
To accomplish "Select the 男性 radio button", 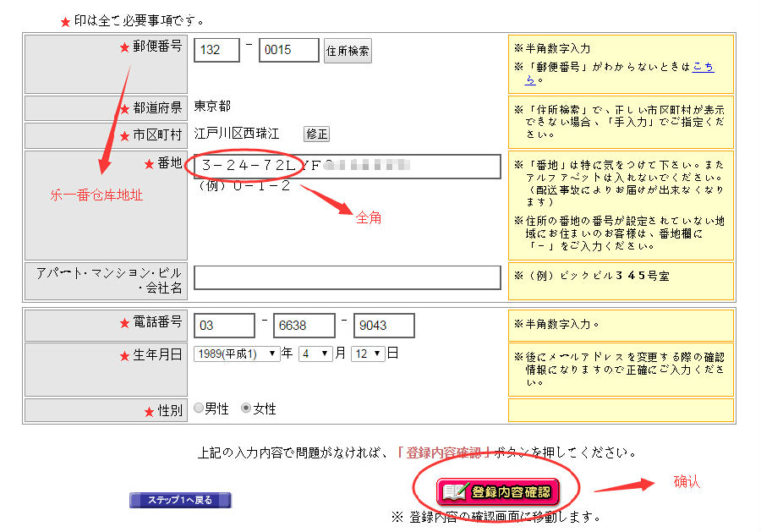I will tap(199, 409).
